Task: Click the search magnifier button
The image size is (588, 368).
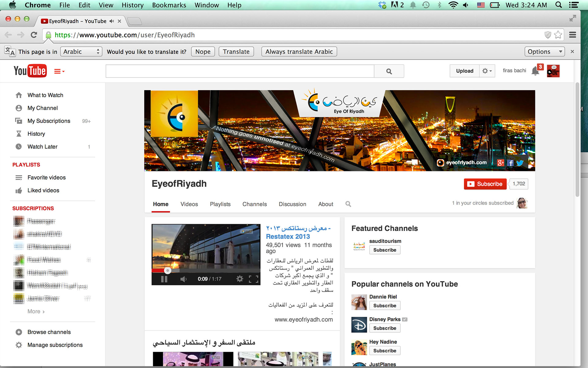Action: (x=389, y=71)
